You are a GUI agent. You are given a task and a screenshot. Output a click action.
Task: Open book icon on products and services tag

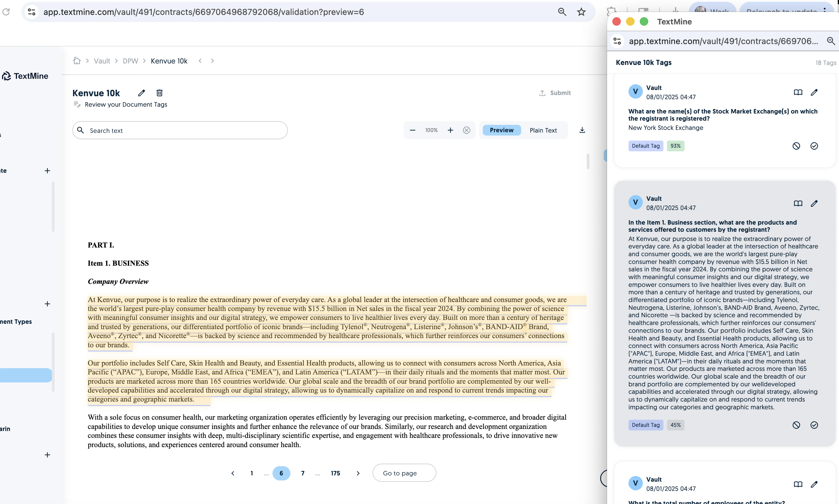click(798, 203)
